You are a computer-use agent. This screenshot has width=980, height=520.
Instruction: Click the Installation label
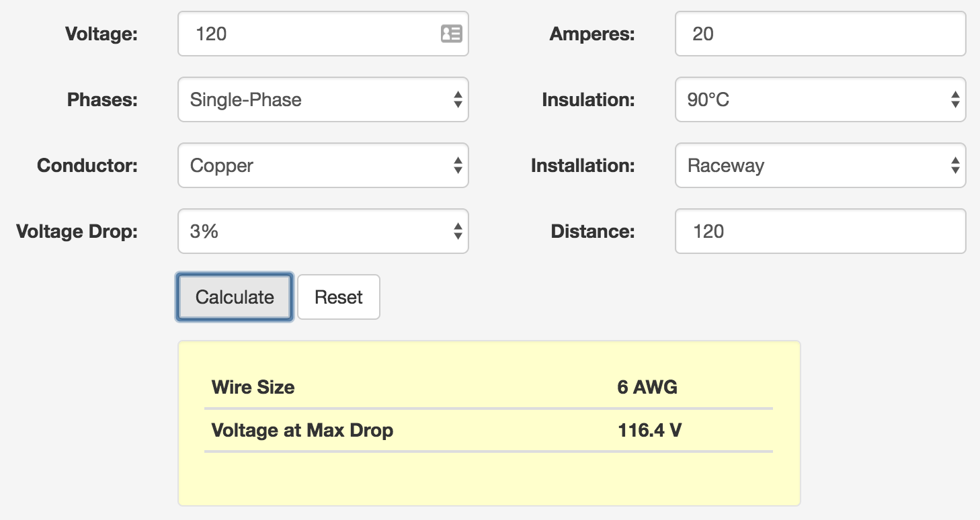click(583, 166)
